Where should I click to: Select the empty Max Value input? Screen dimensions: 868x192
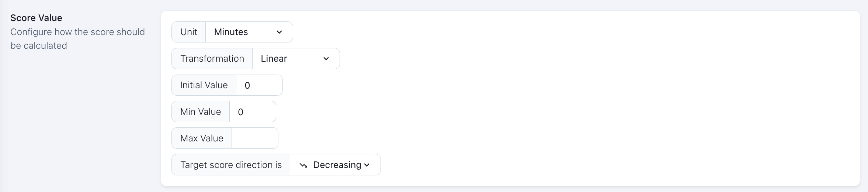254,138
